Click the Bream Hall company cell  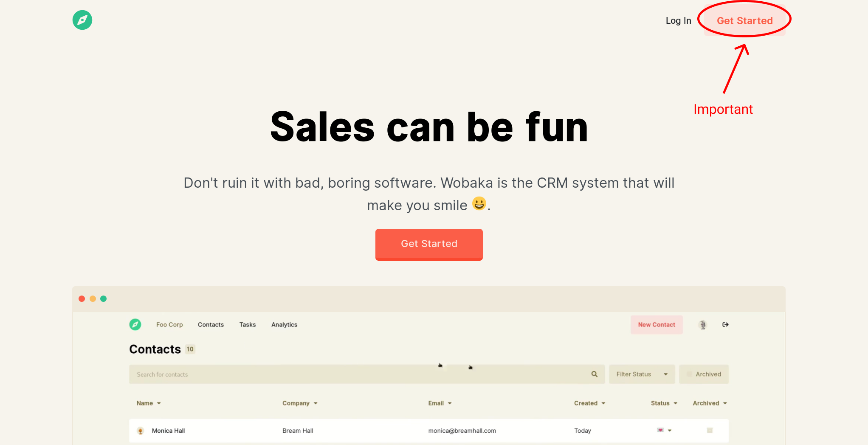298,431
